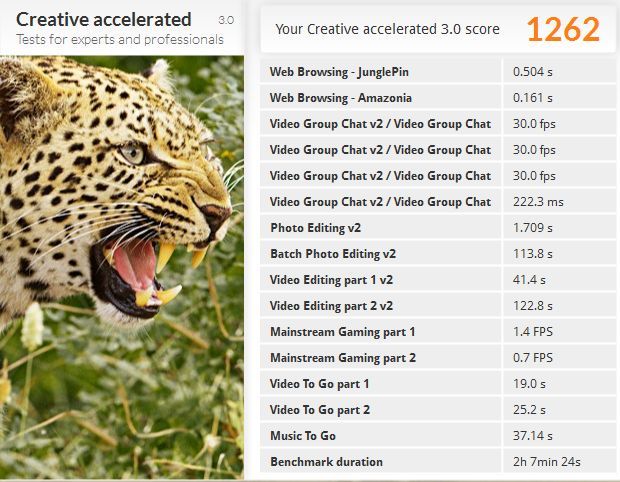Select the 'Web Browsing - JunglePin' row
Image resolution: width=620 pixels, height=482 pixels.
[438, 72]
